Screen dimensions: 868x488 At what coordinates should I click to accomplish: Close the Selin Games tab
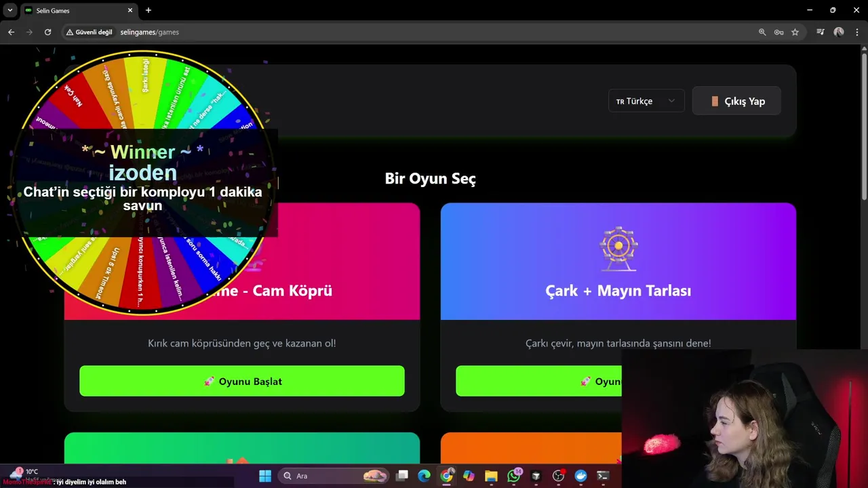[130, 10]
